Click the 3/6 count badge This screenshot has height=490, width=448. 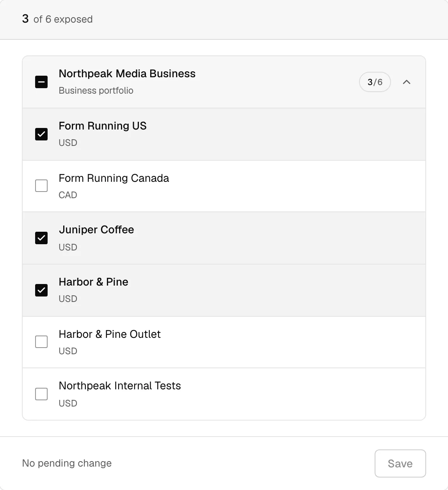pos(375,82)
